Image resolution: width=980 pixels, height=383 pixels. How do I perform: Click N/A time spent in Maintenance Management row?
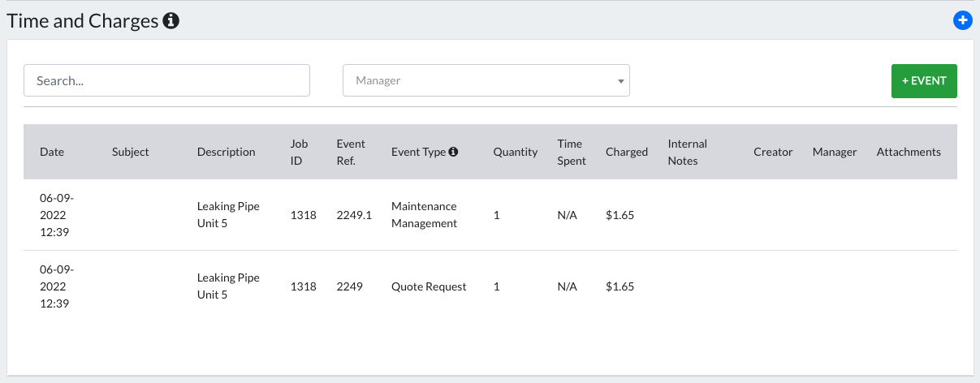pyautogui.click(x=568, y=215)
